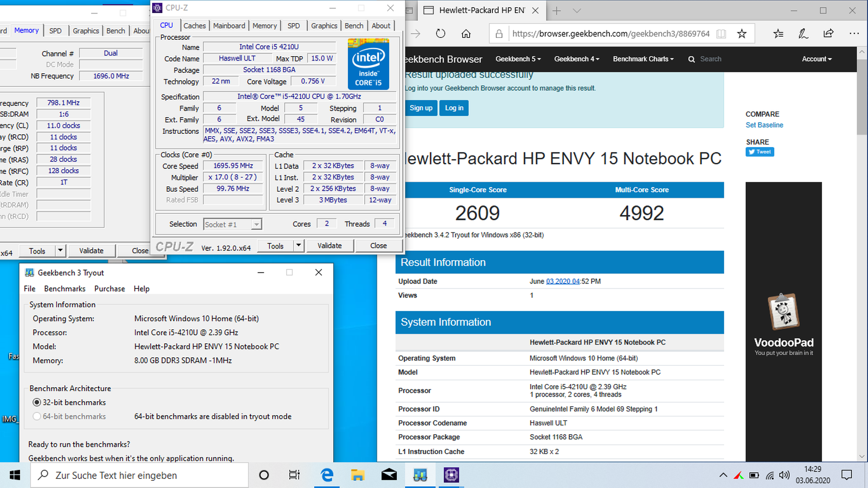Click the taskbar search box
Image resolution: width=868 pixels, height=488 pixels.
[140, 475]
